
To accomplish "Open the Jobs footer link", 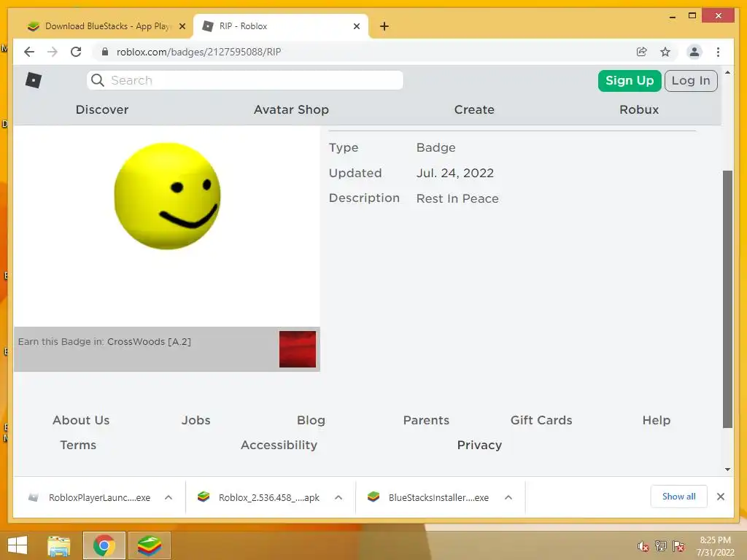I will 196,420.
